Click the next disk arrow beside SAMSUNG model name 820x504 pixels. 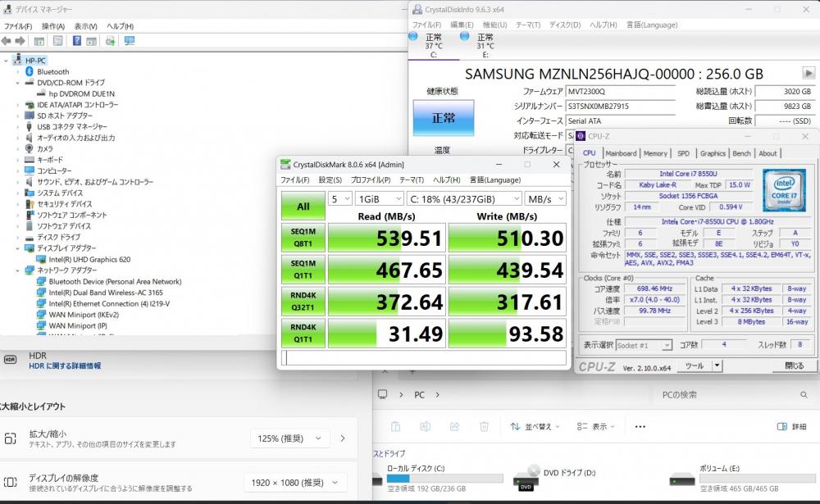click(808, 73)
